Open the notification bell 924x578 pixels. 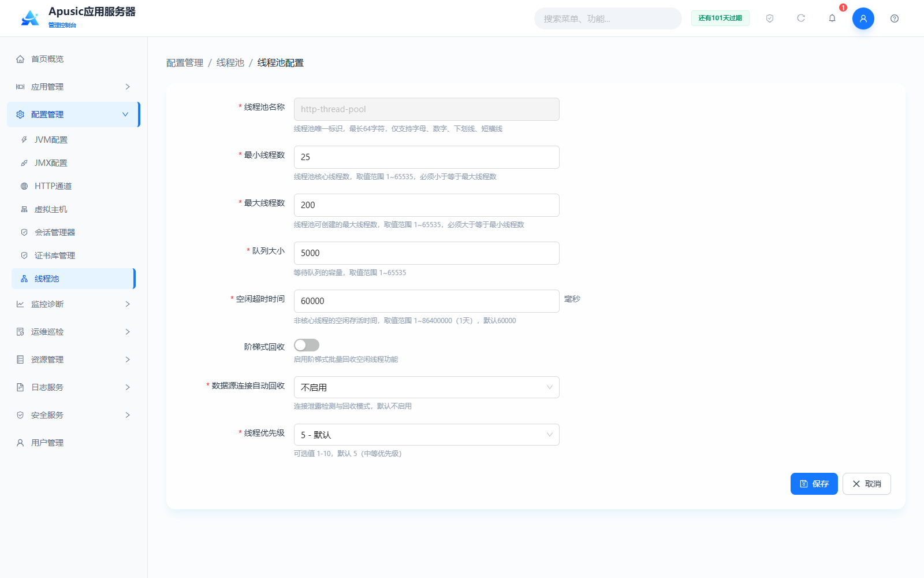(832, 18)
